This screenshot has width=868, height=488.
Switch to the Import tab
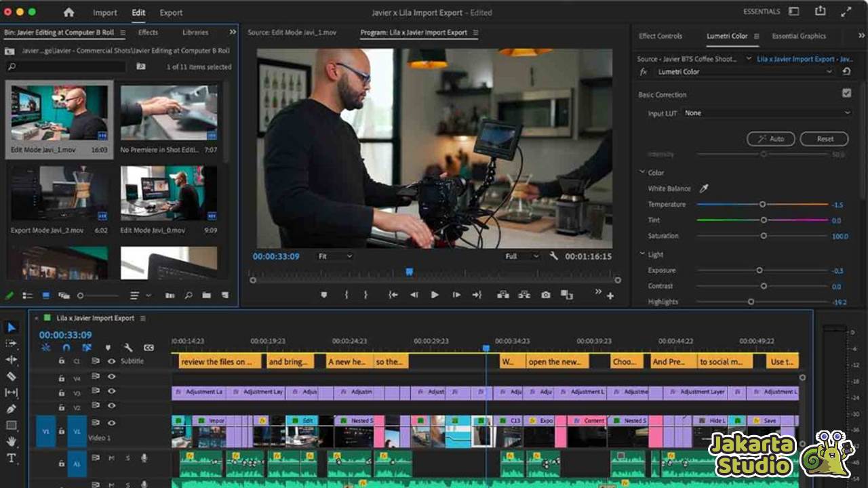click(105, 12)
